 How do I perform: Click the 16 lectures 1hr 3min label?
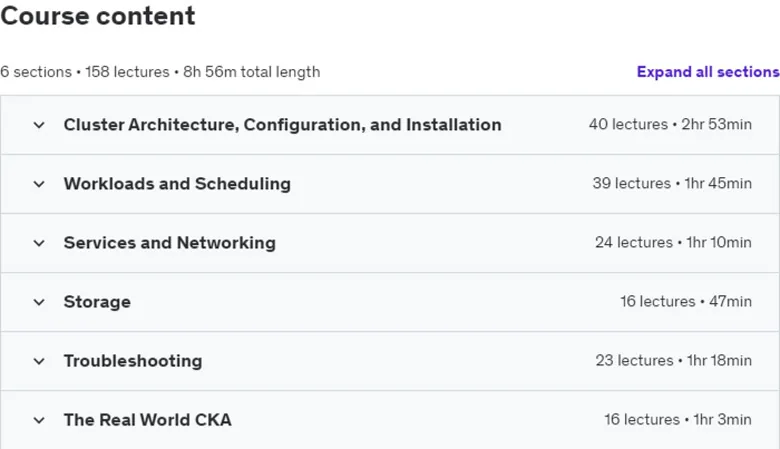click(x=678, y=420)
